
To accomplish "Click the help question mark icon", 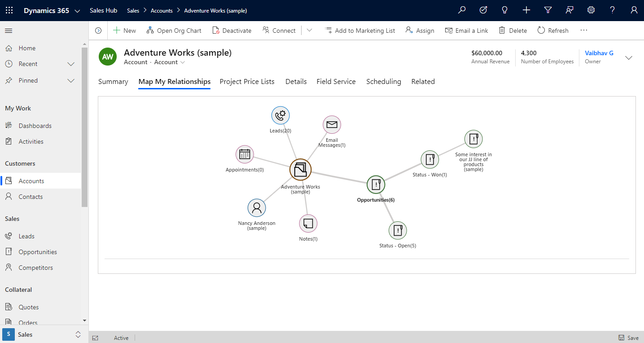I will [613, 10].
